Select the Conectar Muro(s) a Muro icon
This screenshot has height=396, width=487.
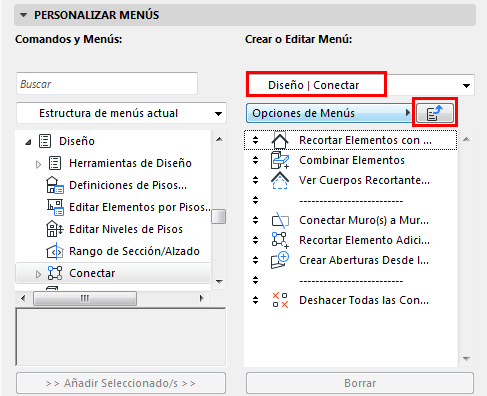tap(280, 220)
